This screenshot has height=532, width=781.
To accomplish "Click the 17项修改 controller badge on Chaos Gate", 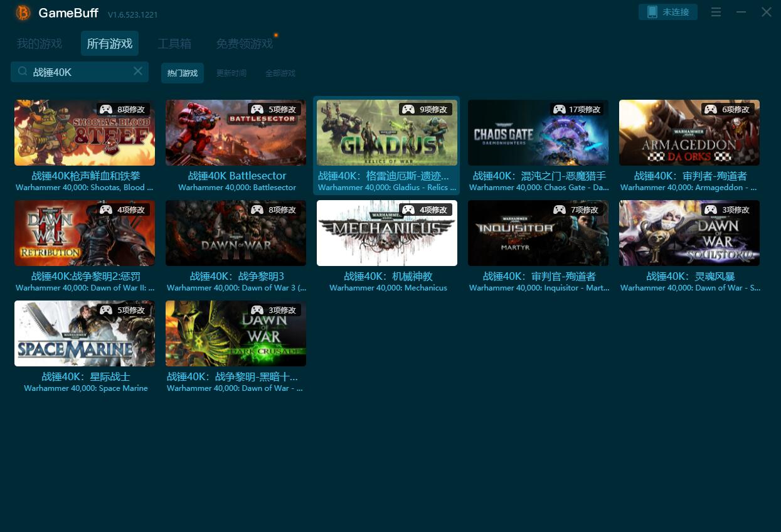I will point(576,109).
